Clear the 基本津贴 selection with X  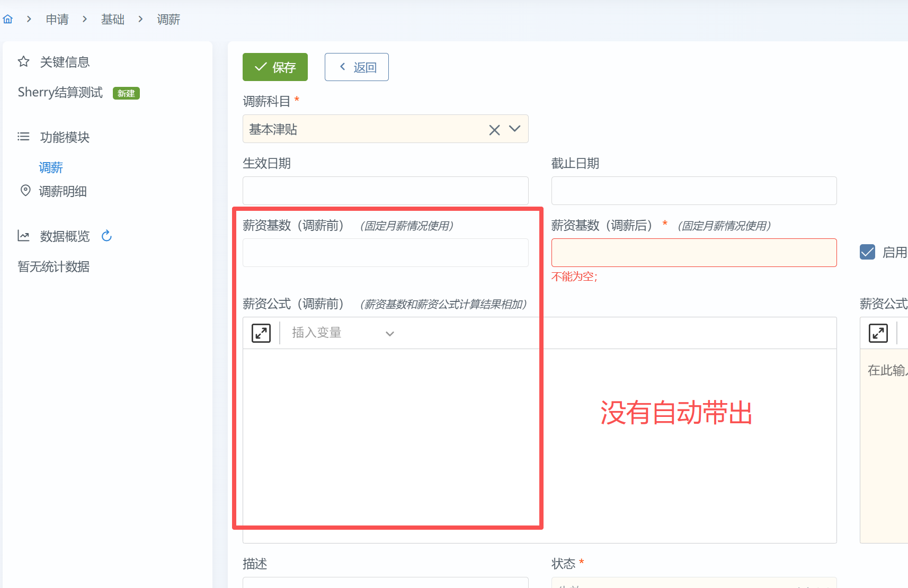coord(494,130)
